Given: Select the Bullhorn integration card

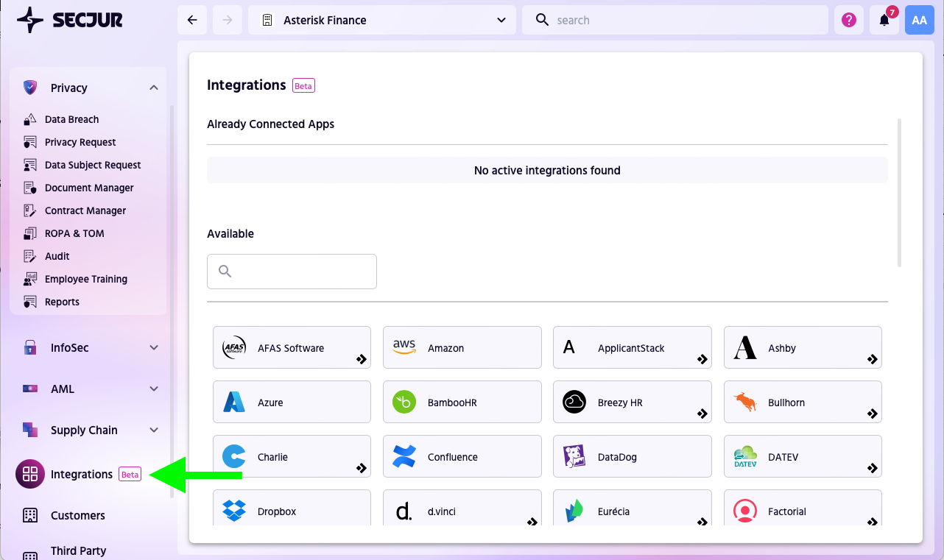Looking at the screenshot, I should coord(803,402).
